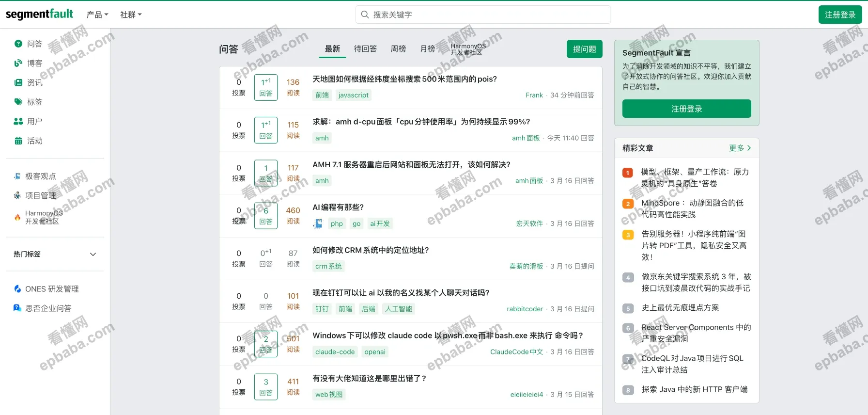Click the openai tag
The image size is (868, 415).
point(375,352)
